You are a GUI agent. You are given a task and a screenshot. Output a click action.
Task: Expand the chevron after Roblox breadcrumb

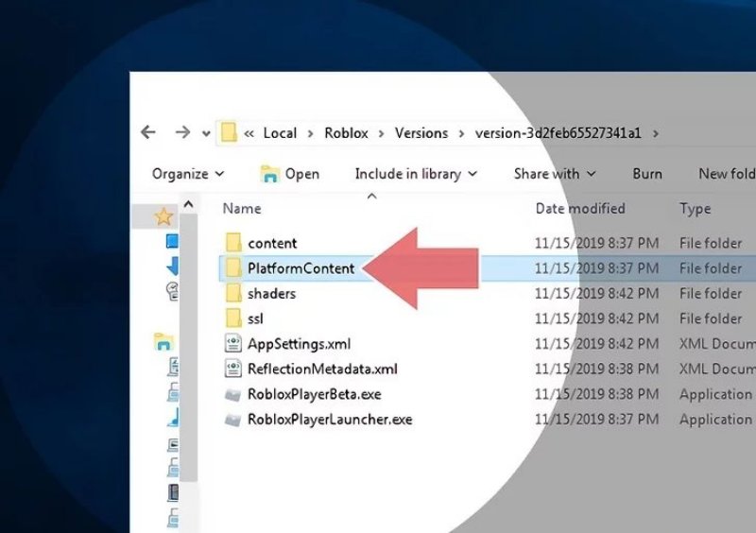382,133
